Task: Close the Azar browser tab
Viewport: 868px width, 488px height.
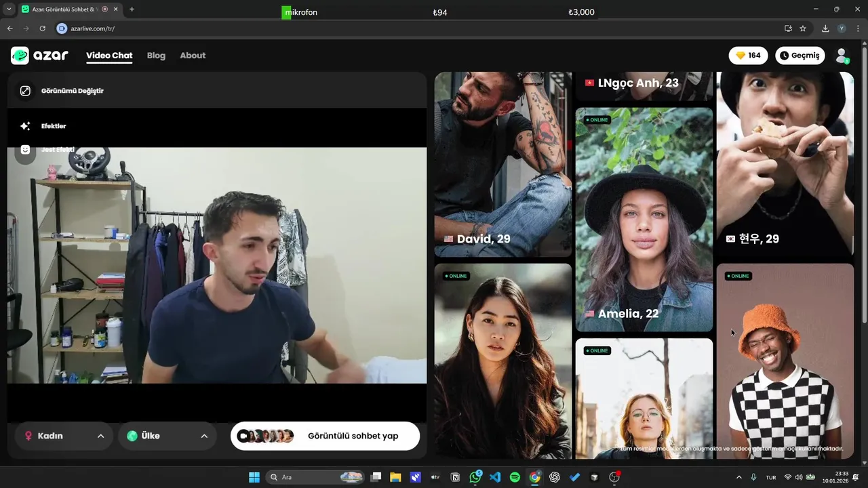Action: 115,9
